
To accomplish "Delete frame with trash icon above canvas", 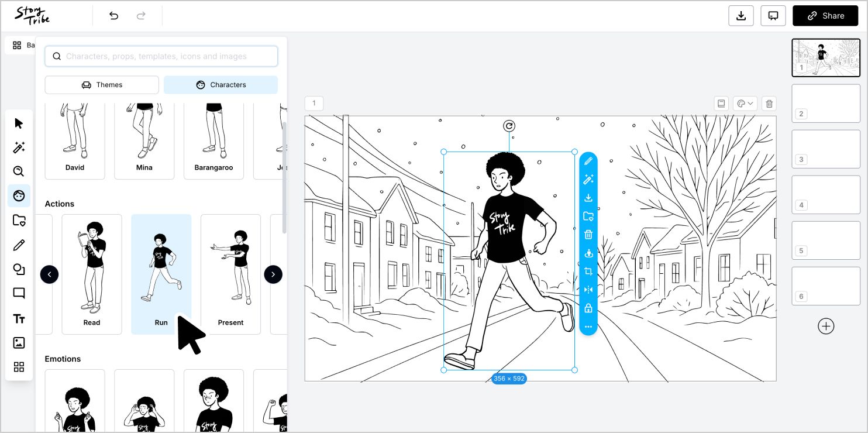I will click(770, 104).
